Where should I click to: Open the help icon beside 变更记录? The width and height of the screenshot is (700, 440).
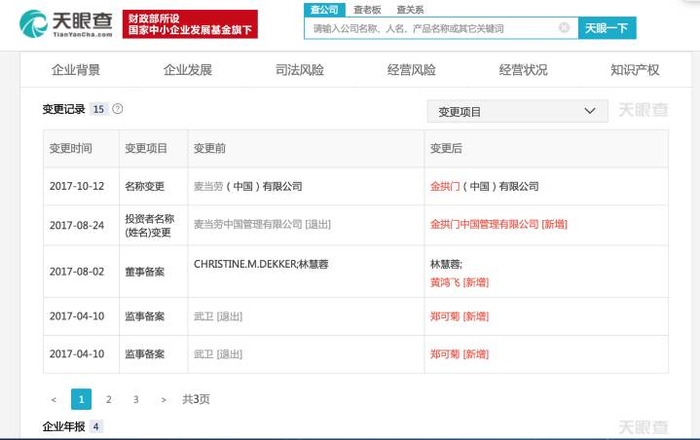(117, 109)
